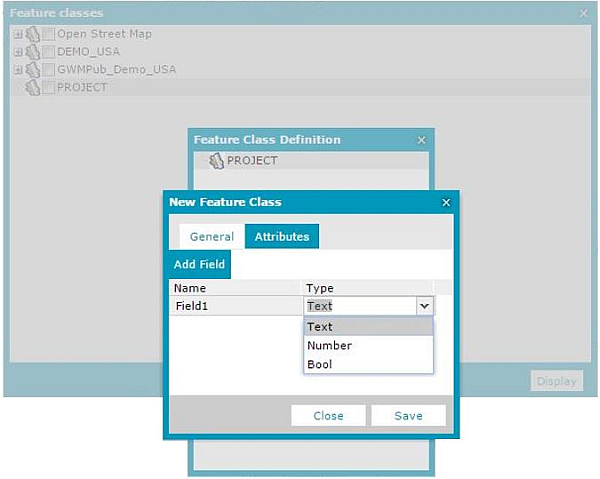Tick the Open Street Map checkbox
This screenshot has width=600, height=479.
tap(49, 34)
